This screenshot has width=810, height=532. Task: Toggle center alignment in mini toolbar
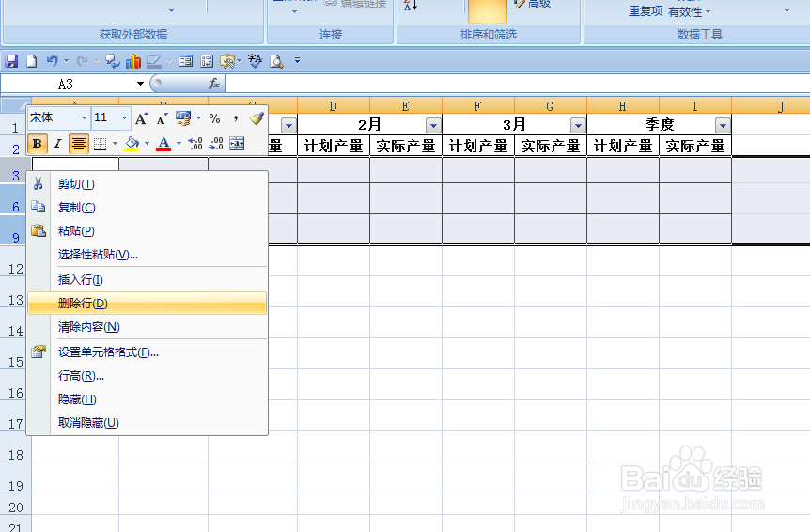click(x=79, y=144)
